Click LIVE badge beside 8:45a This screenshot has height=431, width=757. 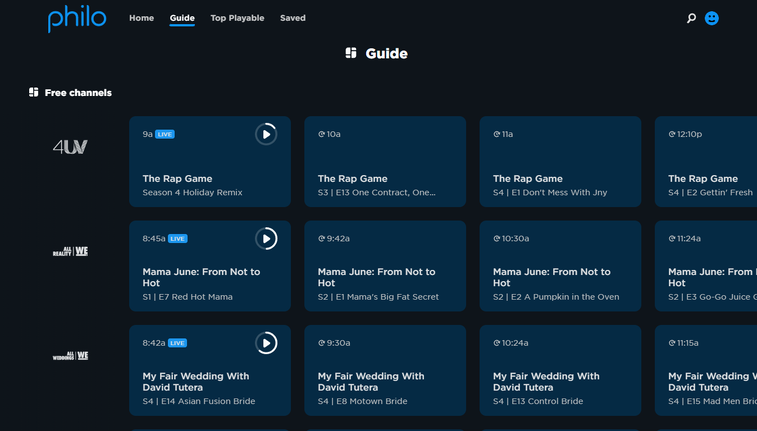click(x=178, y=238)
